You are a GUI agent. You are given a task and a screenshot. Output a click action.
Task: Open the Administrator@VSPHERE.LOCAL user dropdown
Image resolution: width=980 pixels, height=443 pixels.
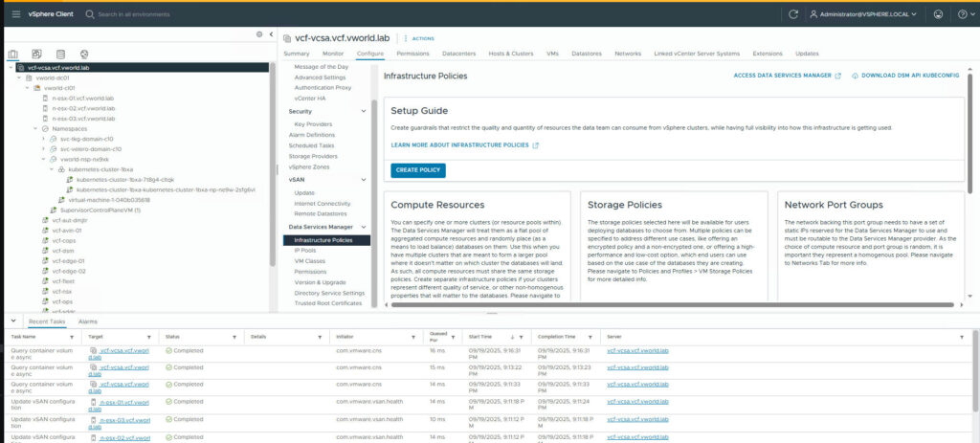863,14
